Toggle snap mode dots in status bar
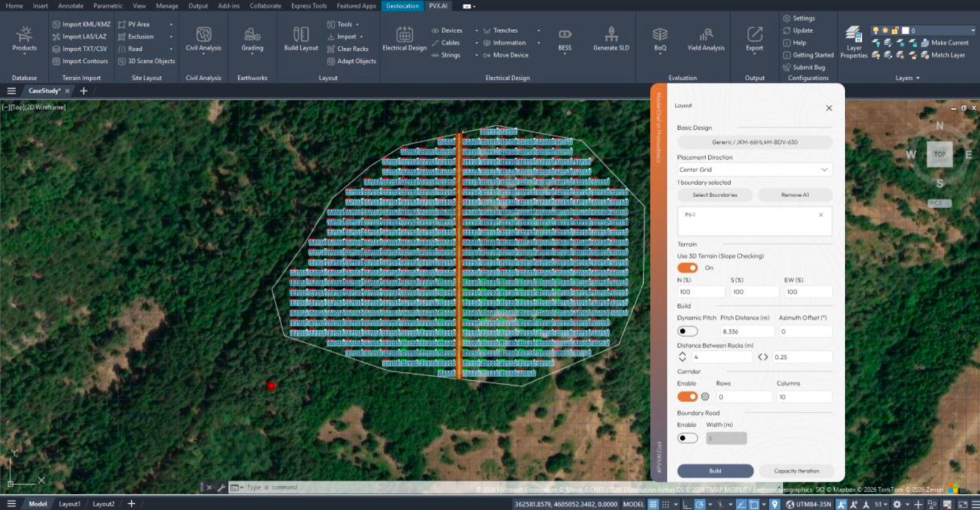The image size is (980, 510). click(x=666, y=504)
